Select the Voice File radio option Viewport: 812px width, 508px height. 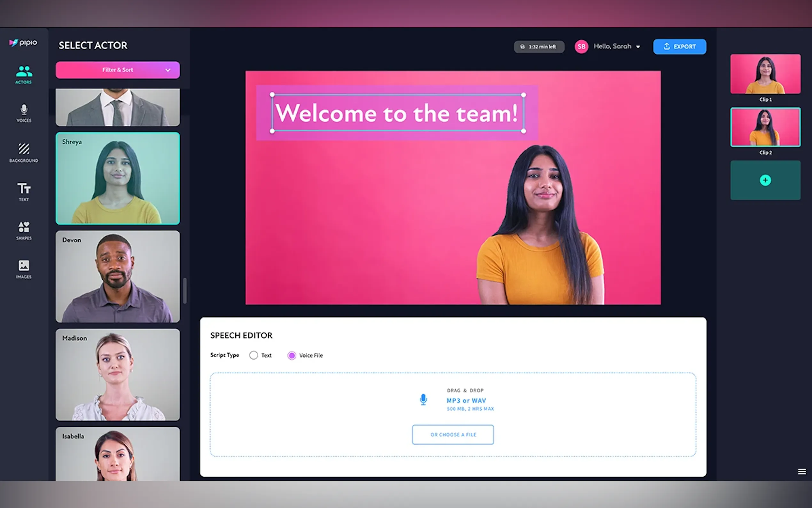292,355
